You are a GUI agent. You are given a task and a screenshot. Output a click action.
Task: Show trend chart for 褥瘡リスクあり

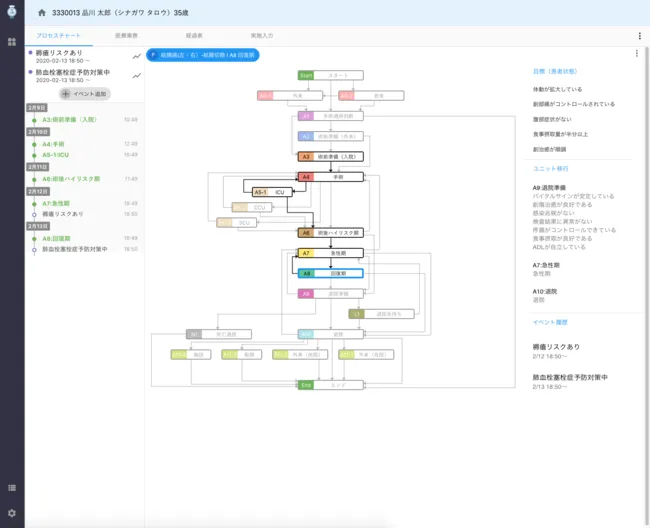coord(136,57)
